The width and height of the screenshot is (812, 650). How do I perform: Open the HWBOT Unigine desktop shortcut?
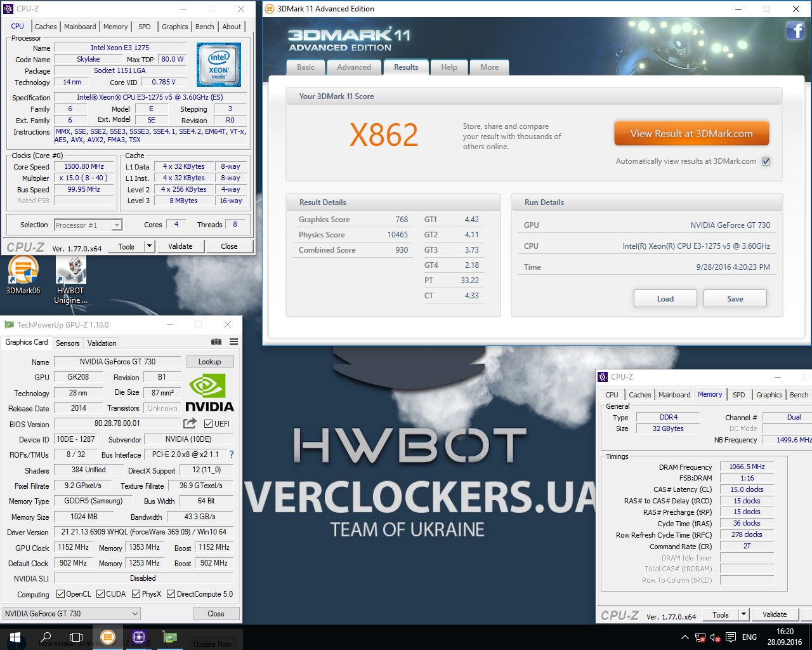(70, 279)
